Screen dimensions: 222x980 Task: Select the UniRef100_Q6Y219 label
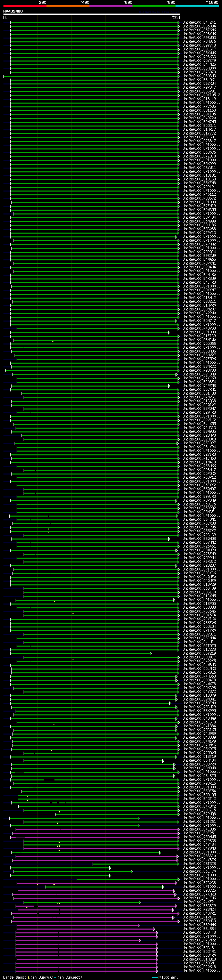pyautogui.click(x=199, y=653)
